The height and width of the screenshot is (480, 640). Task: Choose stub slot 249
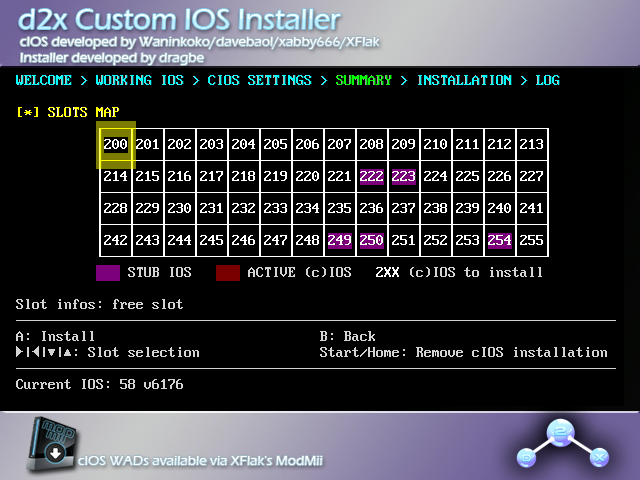coord(340,241)
